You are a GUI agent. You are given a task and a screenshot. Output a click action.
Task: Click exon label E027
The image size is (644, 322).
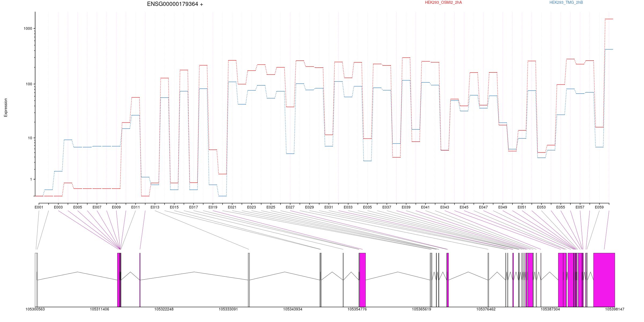(x=290, y=207)
